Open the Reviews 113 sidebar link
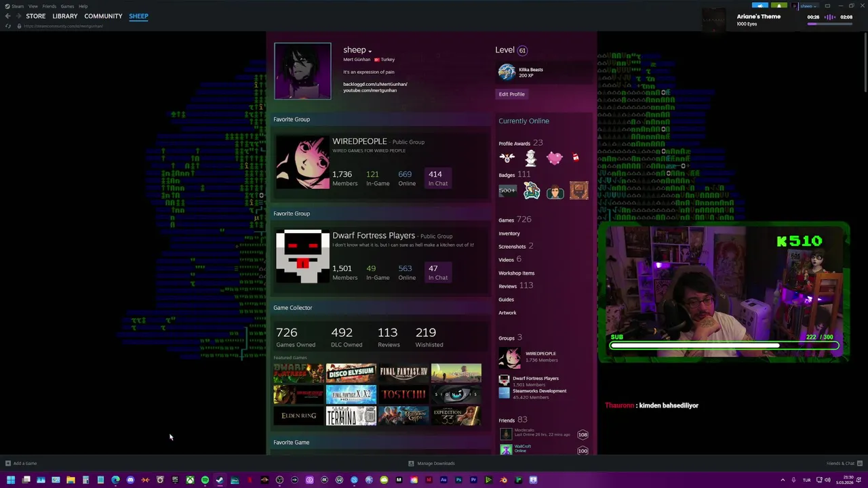Screen dimensions: 868x488 pos(516,286)
